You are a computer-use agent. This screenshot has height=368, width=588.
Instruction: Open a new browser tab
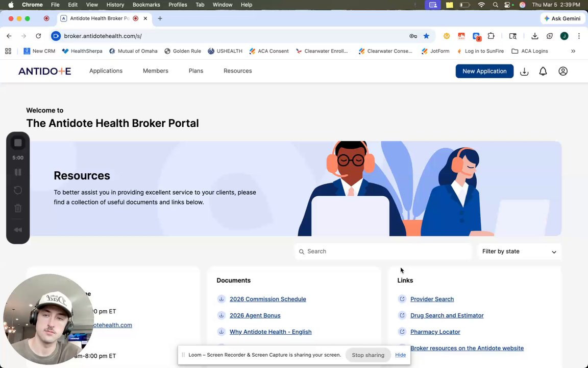pos(160,18)
